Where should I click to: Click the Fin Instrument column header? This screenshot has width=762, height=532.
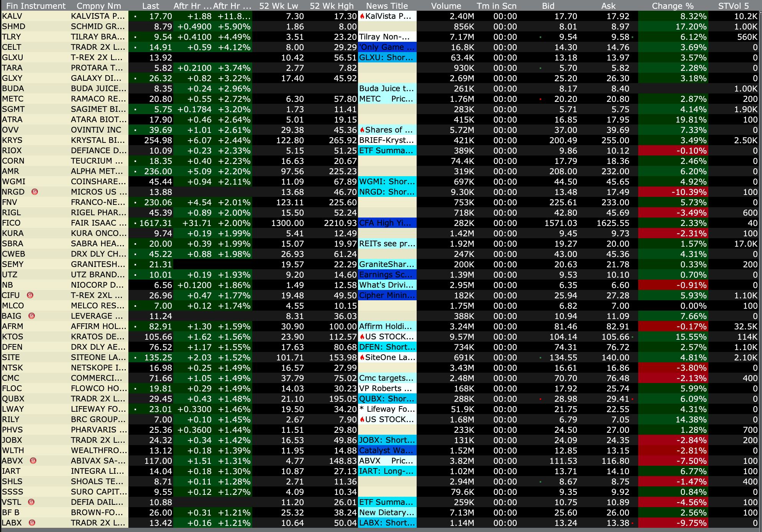click(36, 6)
